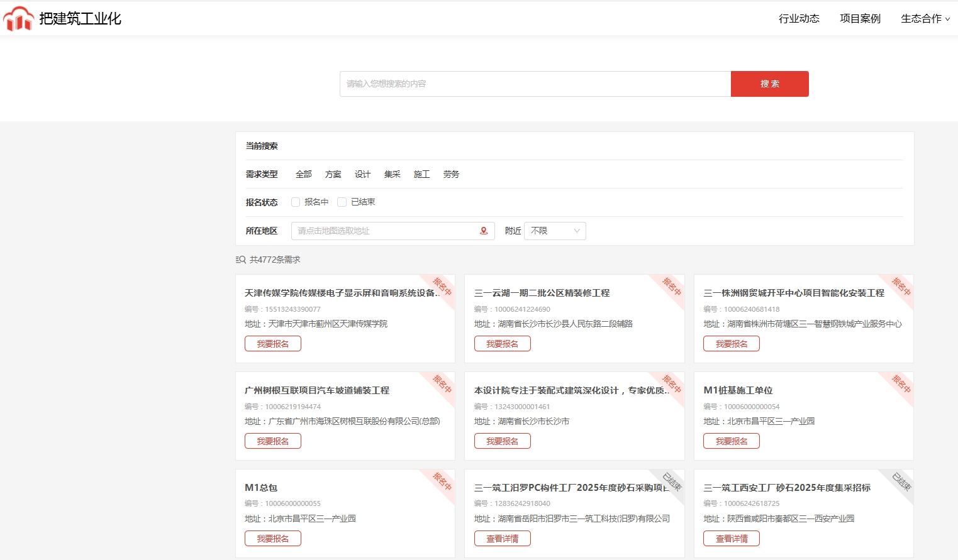Screen dimensions: 958x560
Task: Tick the 报名中 status checkbox
Action: point(296,202)
